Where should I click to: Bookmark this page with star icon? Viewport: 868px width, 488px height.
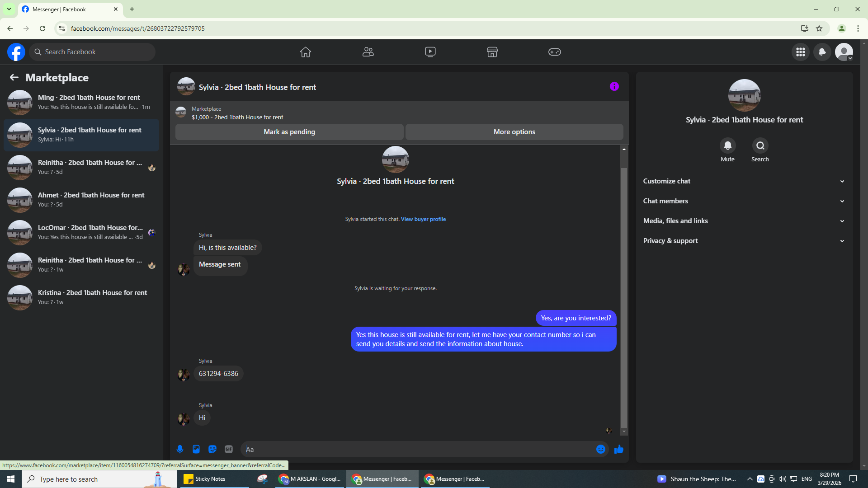(819, 28)
